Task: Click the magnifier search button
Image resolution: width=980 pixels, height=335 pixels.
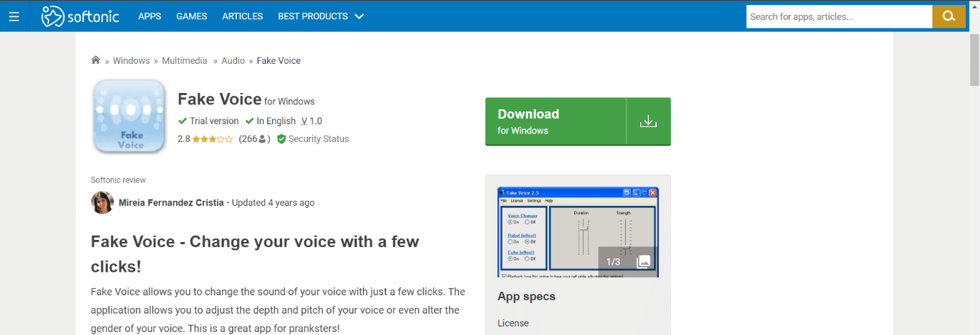Action: coord(949,16)
